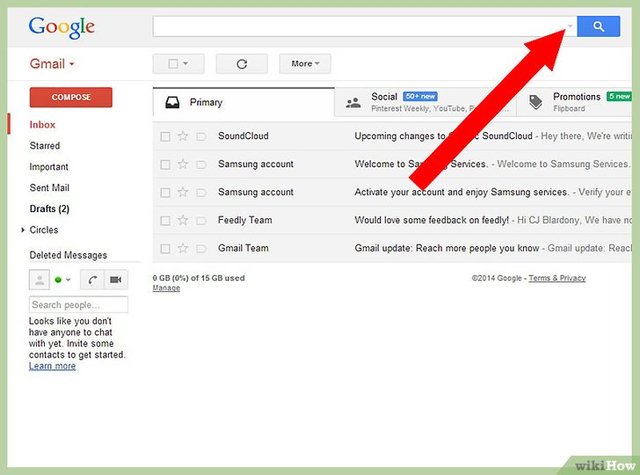Image resolution: width=640 pixels, height=475 pixels.
Task: Mark SoundCloud email as important
Action: pos(201,136)
